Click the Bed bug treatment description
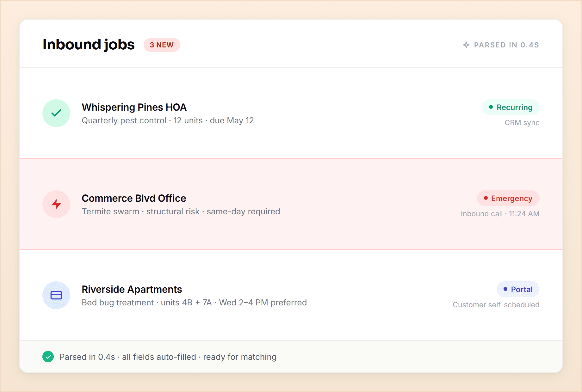This screenshot has height=392, width=582. pos(194,303)
